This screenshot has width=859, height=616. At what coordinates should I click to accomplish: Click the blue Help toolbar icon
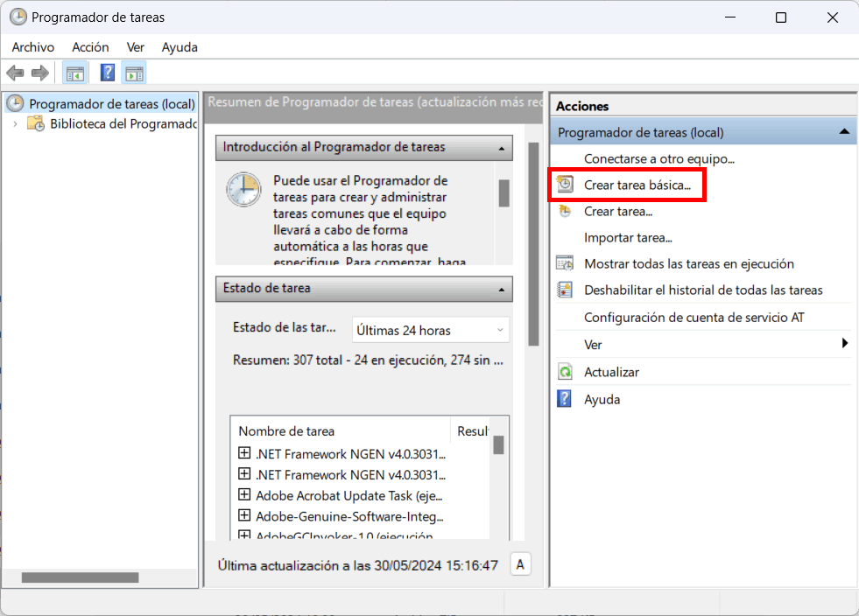click(x=108, y=73)
